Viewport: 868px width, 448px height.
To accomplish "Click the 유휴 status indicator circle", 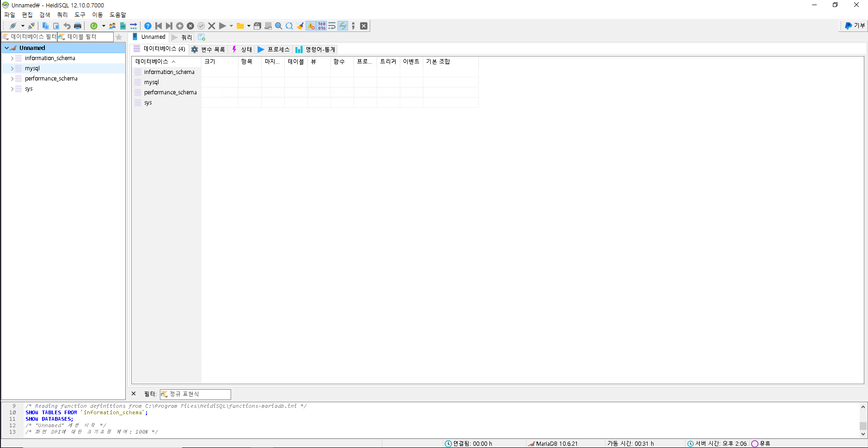I will tap(754, 443).
